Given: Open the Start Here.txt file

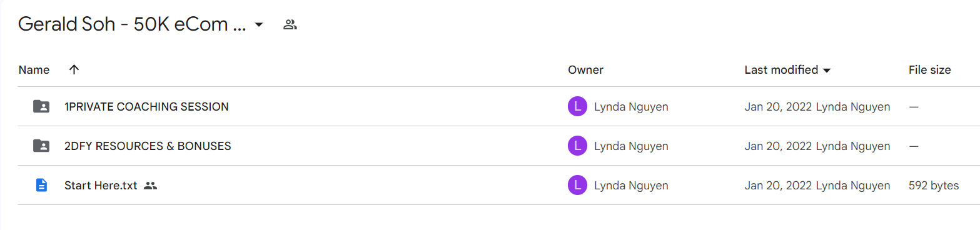Looking at the screenshot, I should click(x=101, y=186).
